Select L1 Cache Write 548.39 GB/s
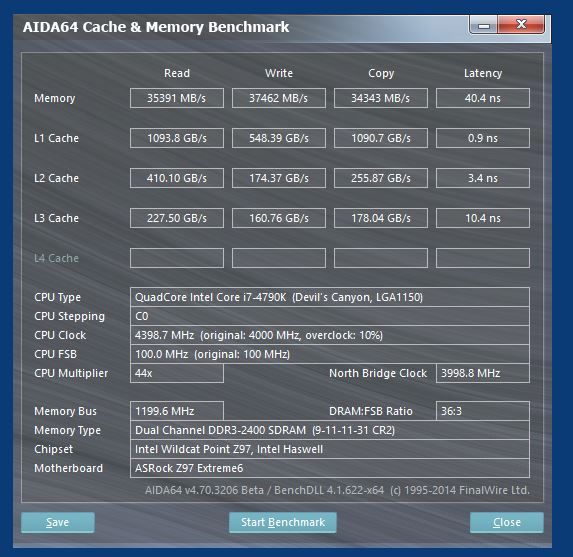The width and height of the screenshot is (573, 557). tap(279, 138)
